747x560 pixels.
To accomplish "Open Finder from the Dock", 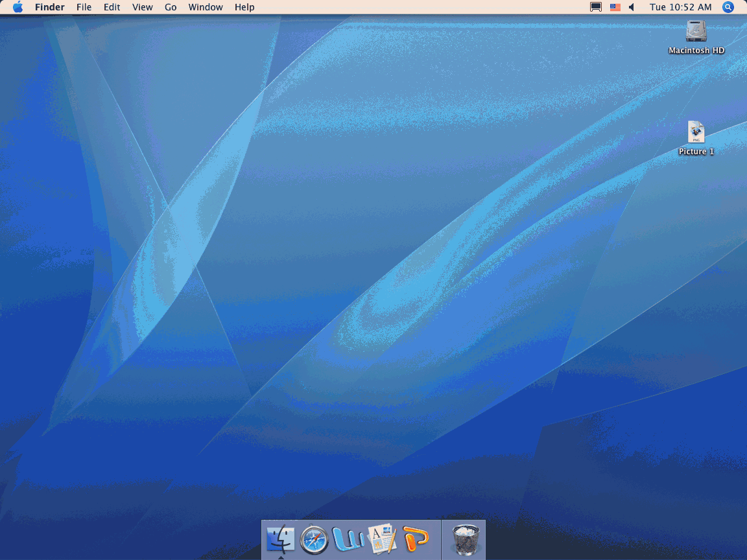I will (x=281, y=539).
